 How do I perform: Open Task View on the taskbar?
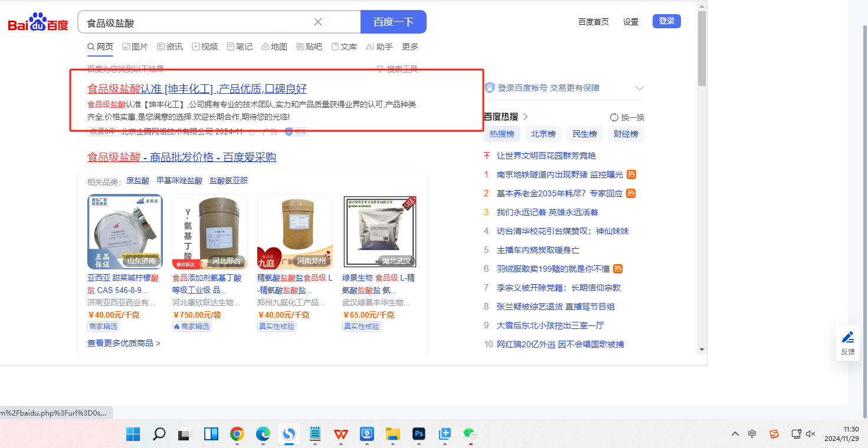[185, 434]
